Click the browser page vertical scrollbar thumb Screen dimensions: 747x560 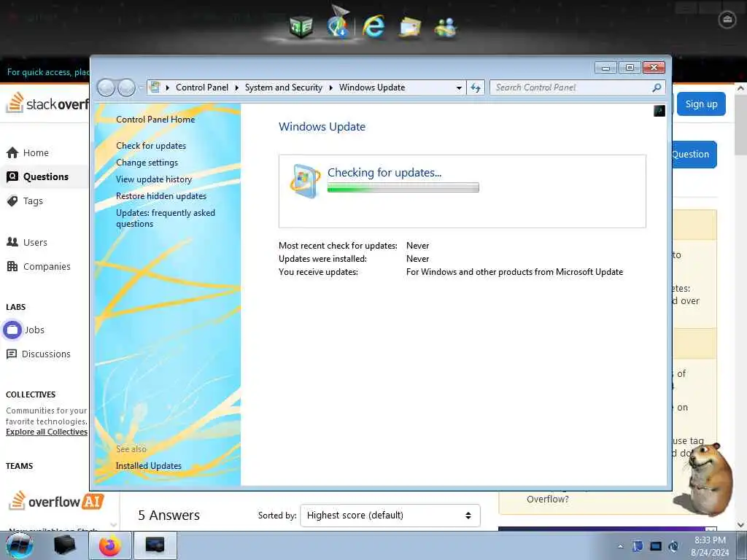pyautogui.click(x=740, y=125)
